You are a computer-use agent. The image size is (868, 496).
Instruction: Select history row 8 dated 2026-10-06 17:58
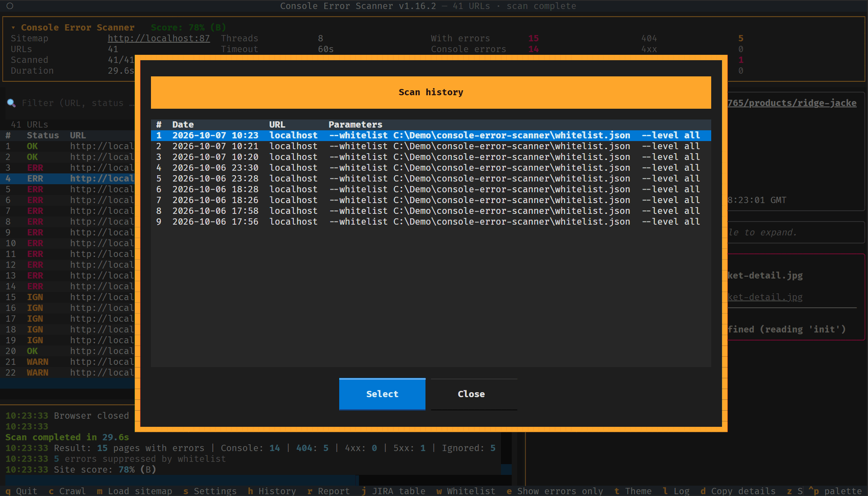tap(431, 211)
